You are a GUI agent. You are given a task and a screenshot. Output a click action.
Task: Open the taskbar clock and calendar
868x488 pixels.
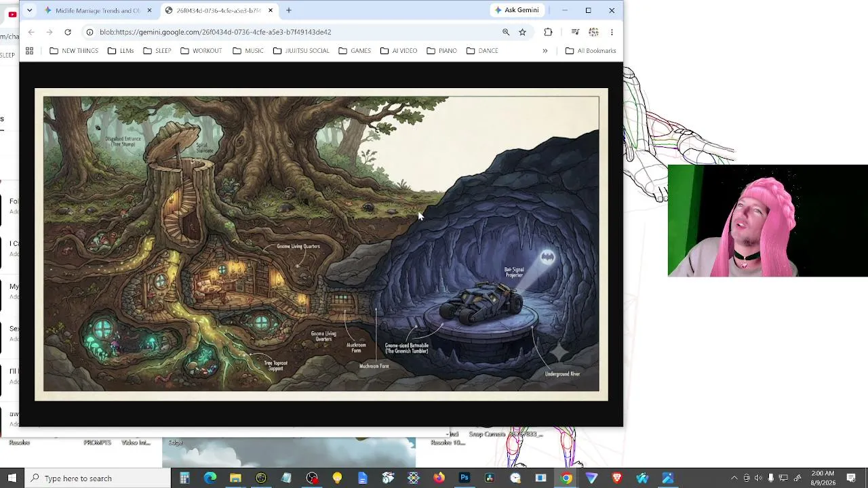(x=823, y=478)
